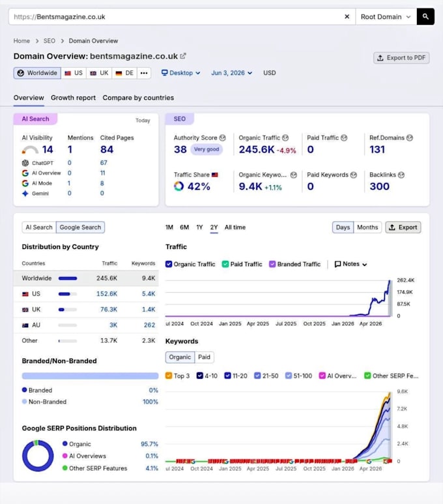This screenshot has height=504, width=443.
Task: Click the SERP positions donut chart
Action: coord(38,456)
